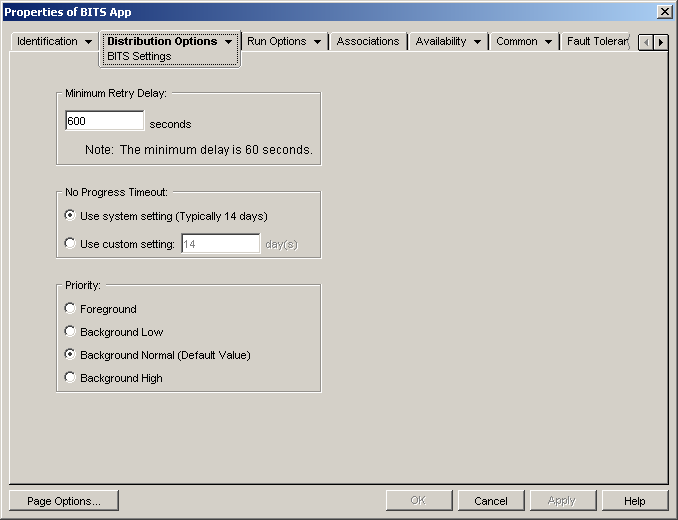Click the Minimum Retry Delay seconds field
Image resolution: width=678 pixels, height=520 pixels.
point(105,121)
